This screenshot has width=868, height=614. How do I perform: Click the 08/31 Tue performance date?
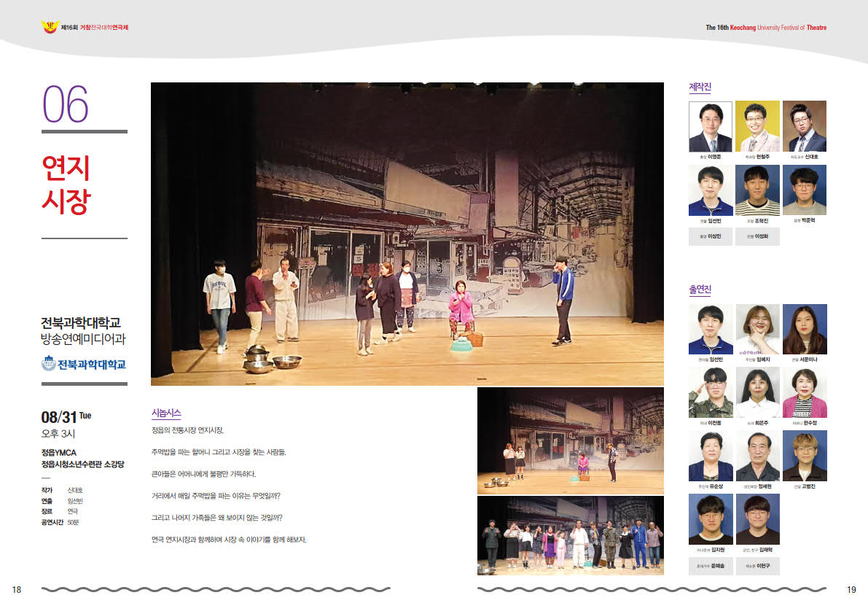[66, 417]
